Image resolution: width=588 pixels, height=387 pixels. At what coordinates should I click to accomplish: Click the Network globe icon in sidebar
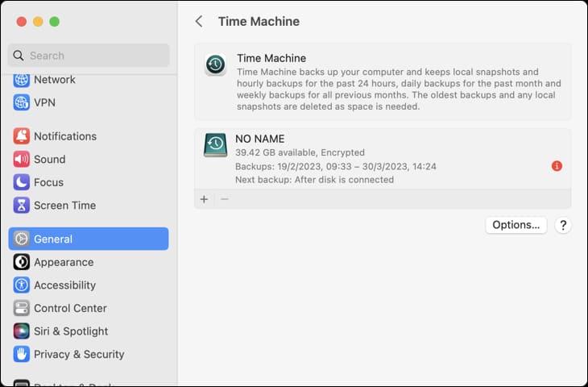click(x=22, y=80)
